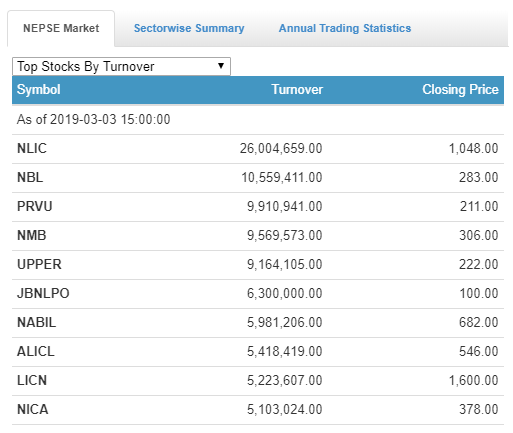The height and width of the screenshot is (433, 513).
Task: Click the Turnover column header
Action: click(x=297, y=89)
